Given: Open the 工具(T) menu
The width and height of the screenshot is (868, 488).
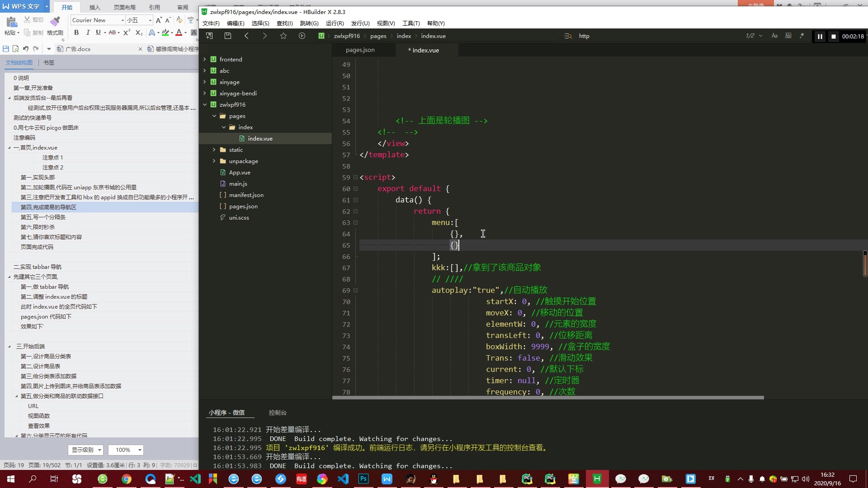Looking at the screenshot, I should point(410,23).
